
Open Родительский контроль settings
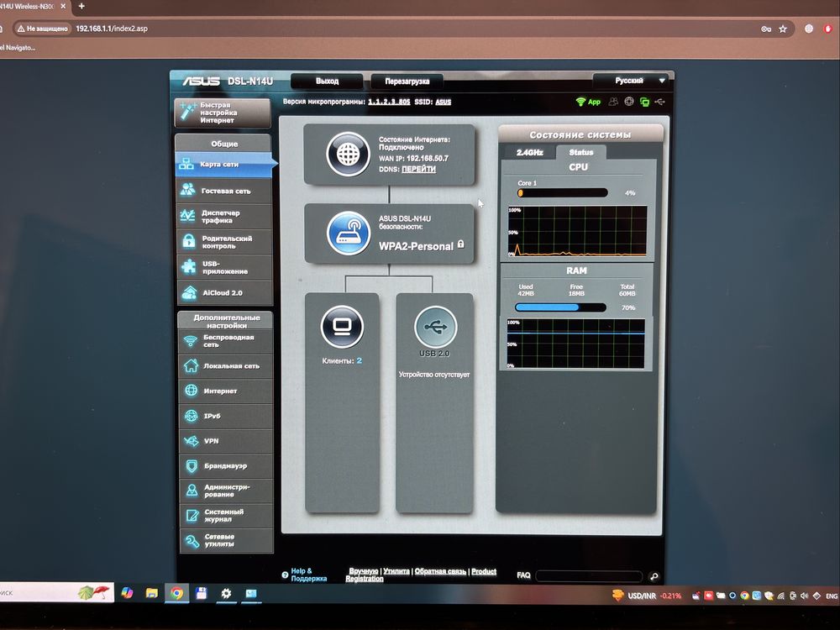pos(224,242)
